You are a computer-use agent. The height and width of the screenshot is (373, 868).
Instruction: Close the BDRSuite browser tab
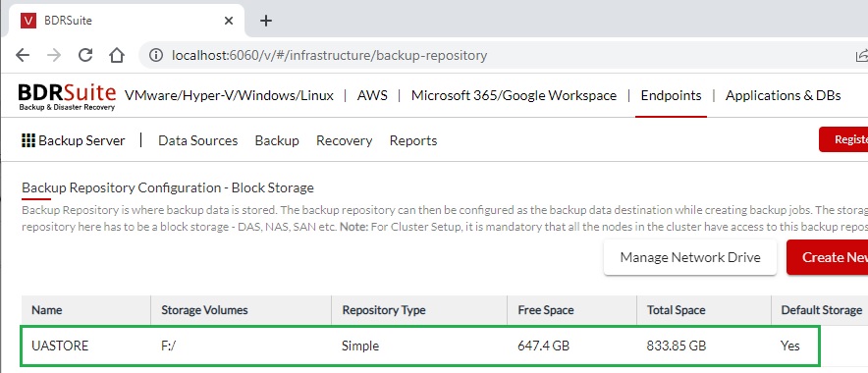[x=229, y=21]
